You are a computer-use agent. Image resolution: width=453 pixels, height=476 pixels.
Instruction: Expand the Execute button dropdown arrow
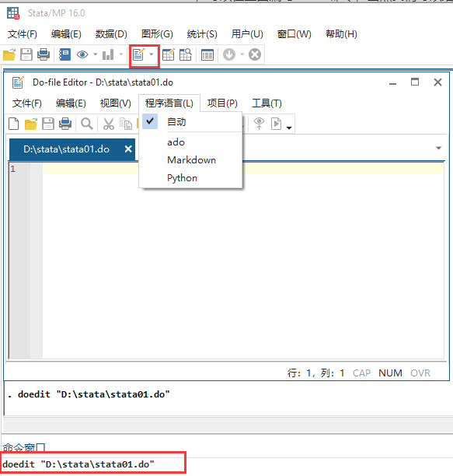289,128
